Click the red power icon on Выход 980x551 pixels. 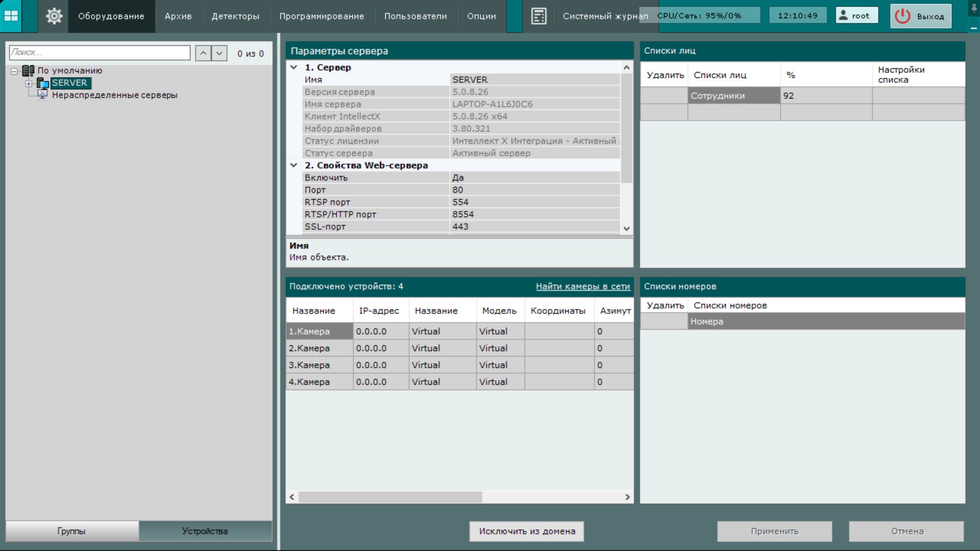[902, 16]
